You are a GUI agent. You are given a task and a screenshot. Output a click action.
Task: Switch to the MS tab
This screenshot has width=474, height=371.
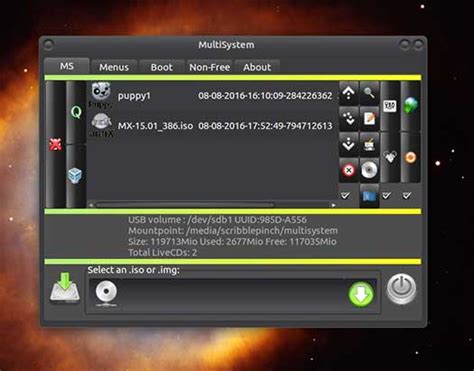[67, 66]
